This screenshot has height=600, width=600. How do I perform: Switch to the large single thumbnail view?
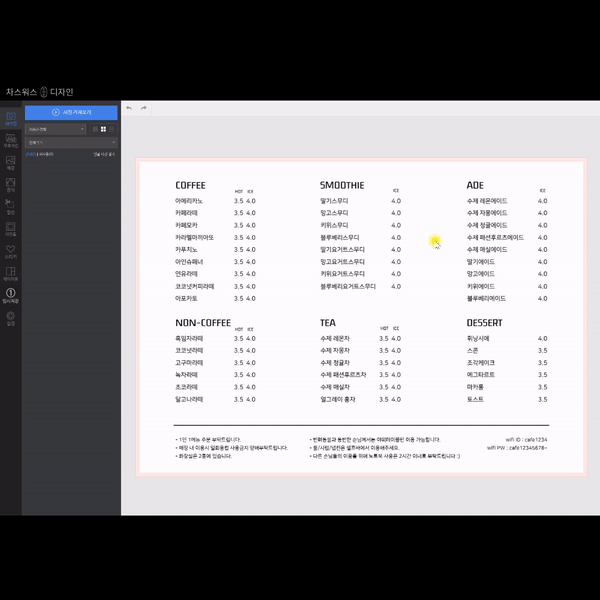[x=111, y=129]
